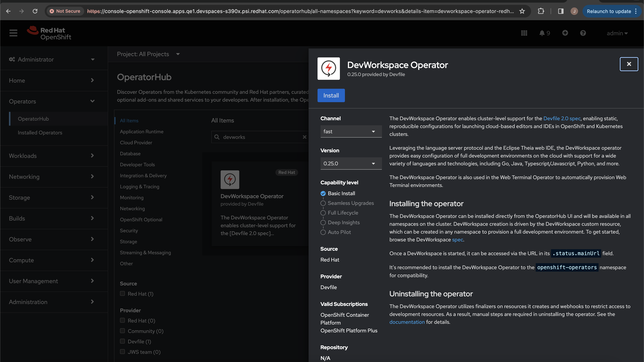Check the Devfile provider filter
The image size is (644, 362).
click(x=122, y=341)
